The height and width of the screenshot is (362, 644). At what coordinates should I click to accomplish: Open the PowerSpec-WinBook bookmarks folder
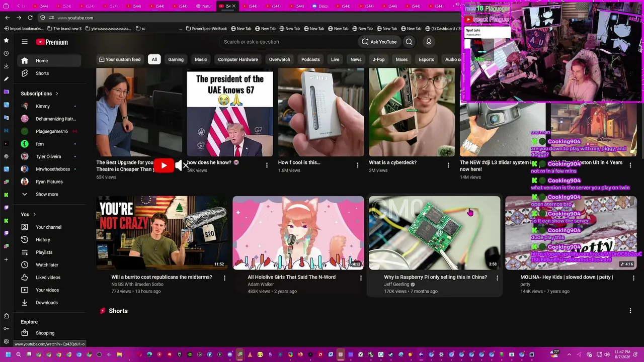point(206,29)
